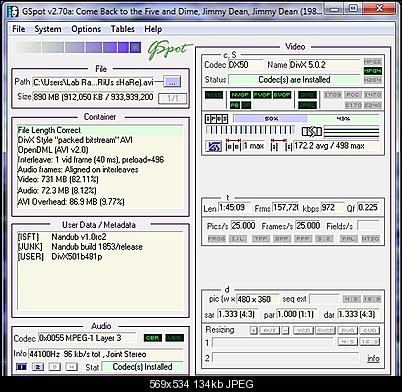Open the Tables menu
Image resolution: width=402 pixels, height=392 pixels.
[x=122, y=29]
